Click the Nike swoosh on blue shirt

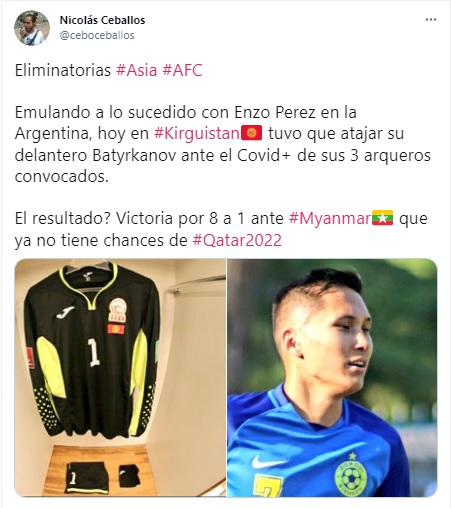268,462
